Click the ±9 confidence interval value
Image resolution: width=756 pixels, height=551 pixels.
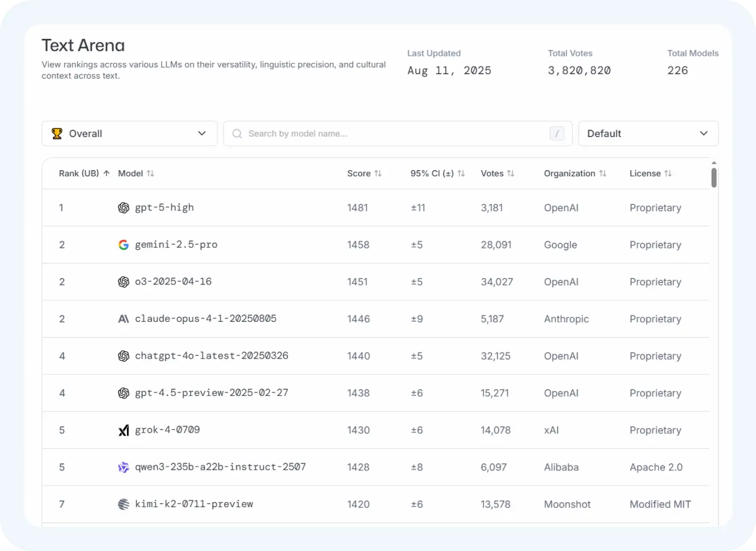(417, 319)
